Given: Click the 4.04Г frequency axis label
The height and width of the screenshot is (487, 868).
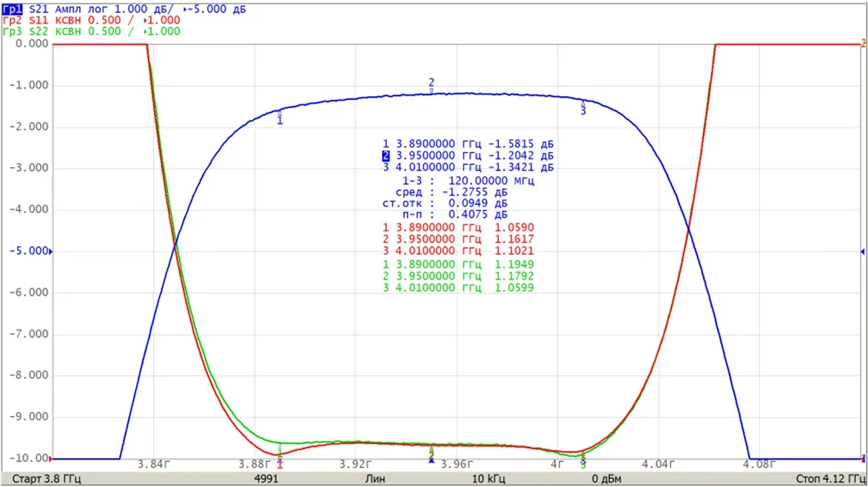Looking at the screenshot, I should pyautogui.click(x=658, y=464).
